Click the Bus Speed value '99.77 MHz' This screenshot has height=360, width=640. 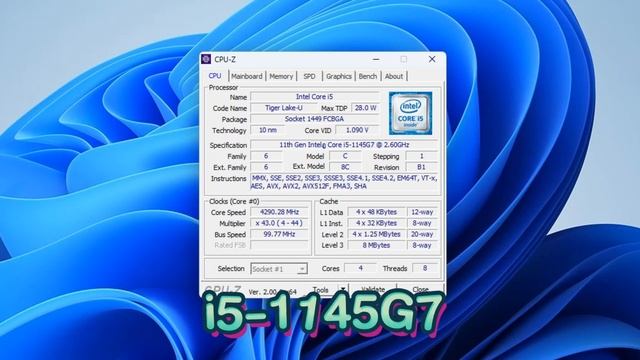(280, 234)
